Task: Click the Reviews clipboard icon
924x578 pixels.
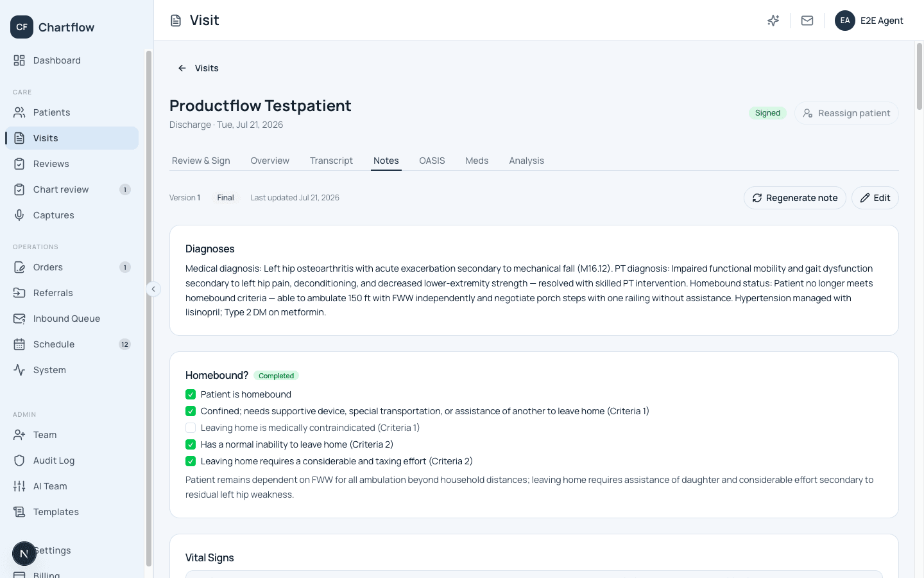Action: 19,164
